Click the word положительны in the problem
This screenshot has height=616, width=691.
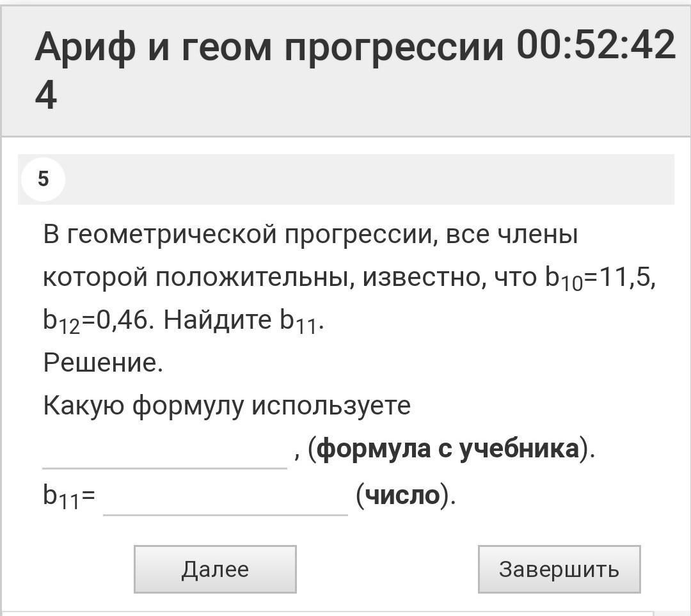click(x=252, y=278)
